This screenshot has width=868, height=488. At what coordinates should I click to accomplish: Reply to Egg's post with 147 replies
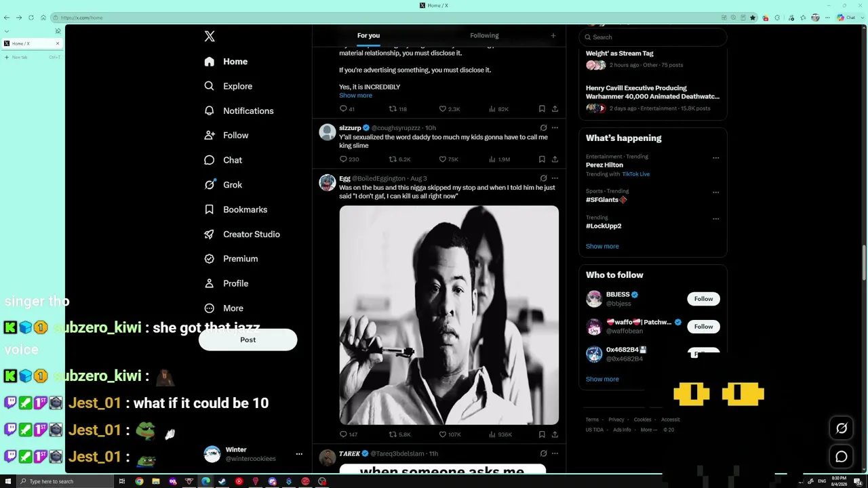tap(349, 434)
